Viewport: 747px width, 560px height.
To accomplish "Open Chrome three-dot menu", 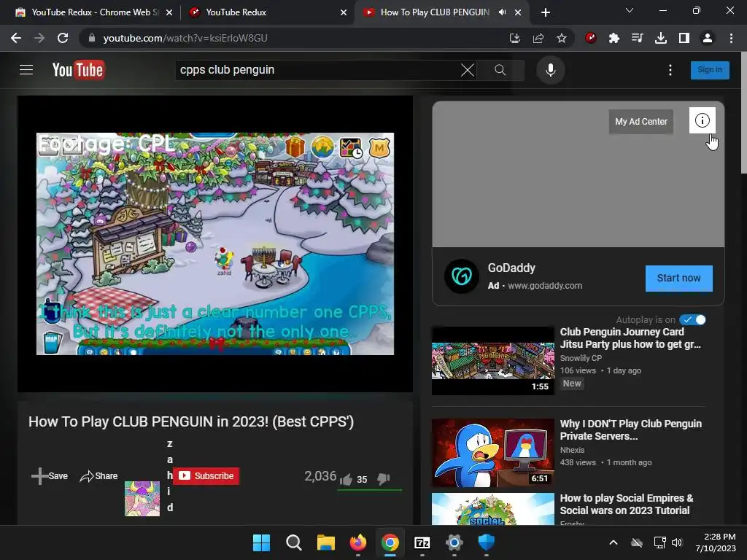I will 731,38.
